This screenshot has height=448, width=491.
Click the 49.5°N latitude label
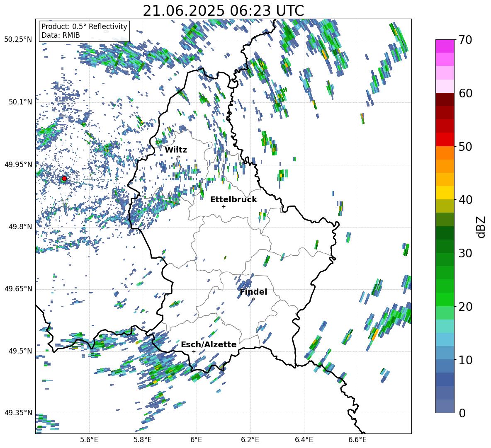click(21, 351)
